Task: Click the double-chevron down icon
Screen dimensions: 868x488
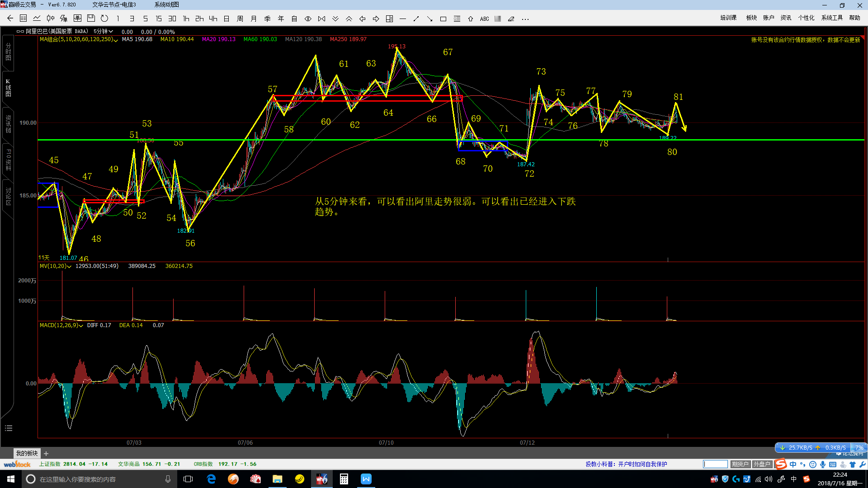Action: pos(335,19)
